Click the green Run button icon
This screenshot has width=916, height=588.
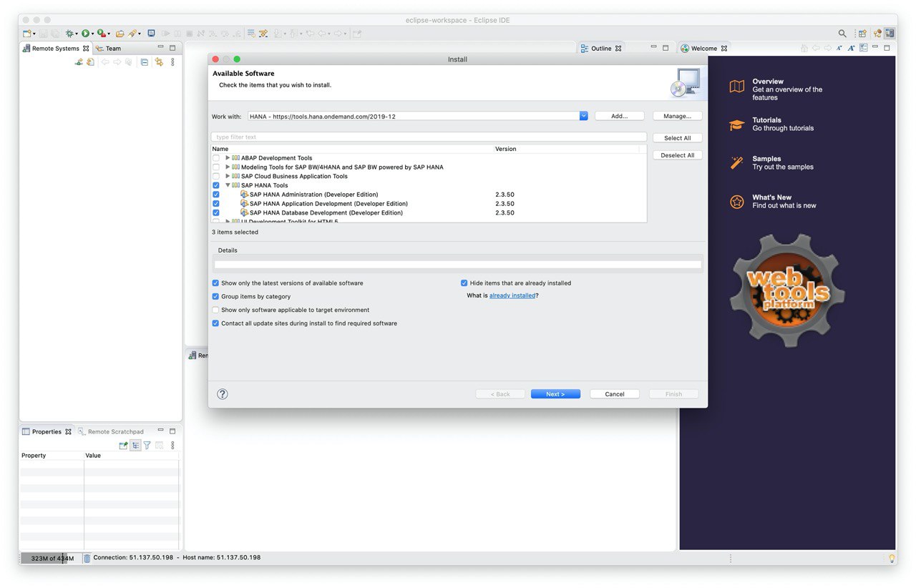tap(85, 34)
